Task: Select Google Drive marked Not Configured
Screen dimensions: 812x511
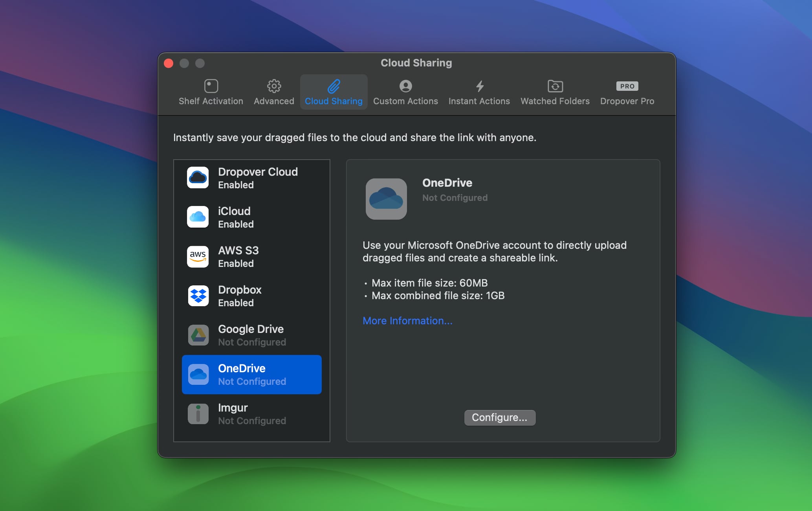Action: [x=251, y=335]
